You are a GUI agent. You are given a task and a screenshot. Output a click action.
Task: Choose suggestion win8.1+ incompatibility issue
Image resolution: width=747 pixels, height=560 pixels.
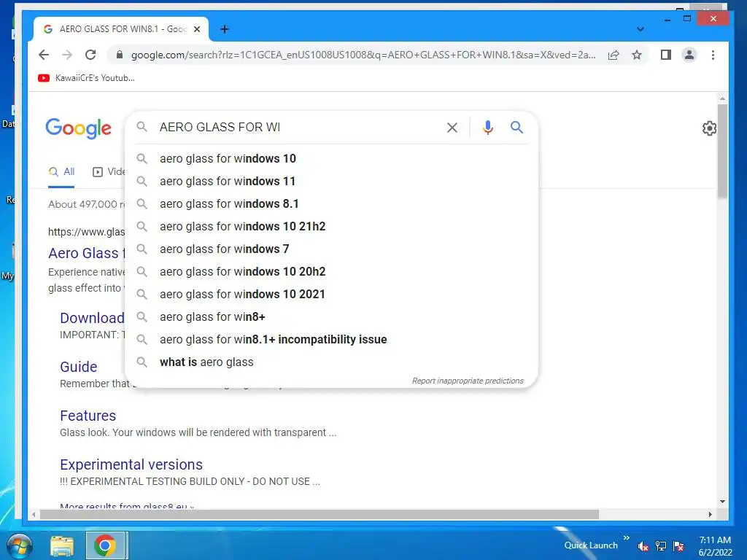[x=332, y=340]
